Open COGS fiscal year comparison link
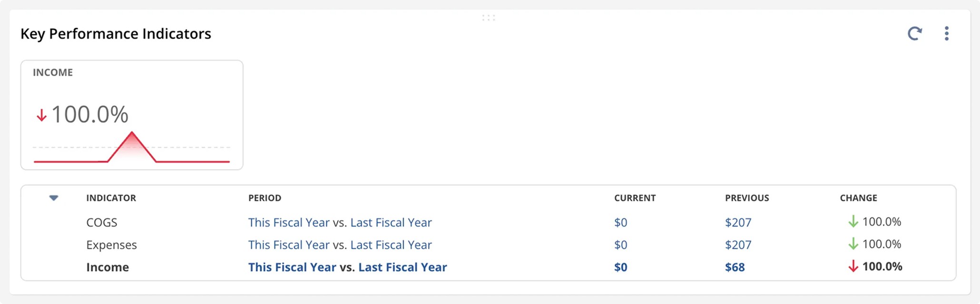Screen dimensions: 980x304 coord(340,222)
